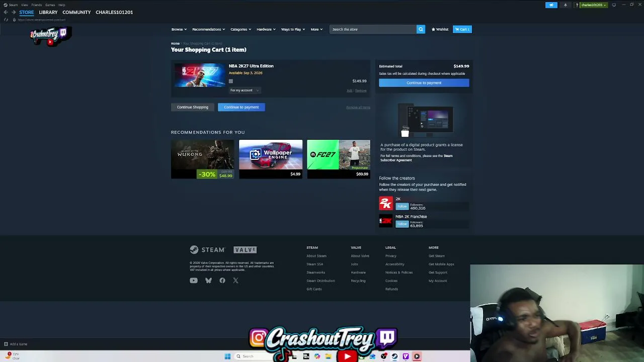
Task: Open the Get Support footer link
Action: pyautogui.click(x=438, y=273)
